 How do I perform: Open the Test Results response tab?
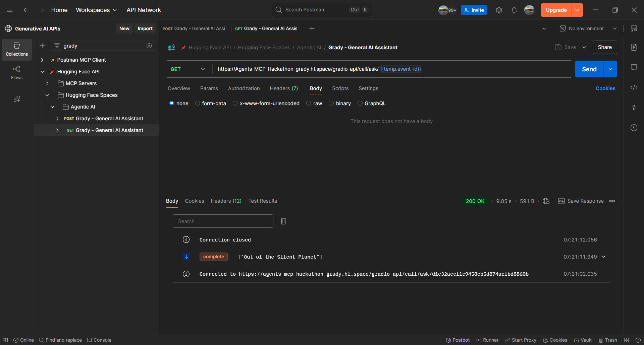(263, 201)
